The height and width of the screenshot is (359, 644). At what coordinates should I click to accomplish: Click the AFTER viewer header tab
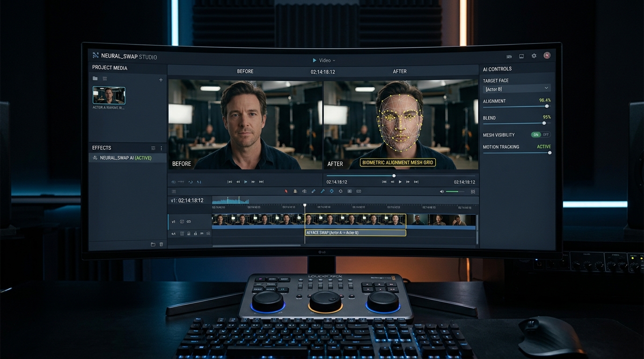(400, 72)
